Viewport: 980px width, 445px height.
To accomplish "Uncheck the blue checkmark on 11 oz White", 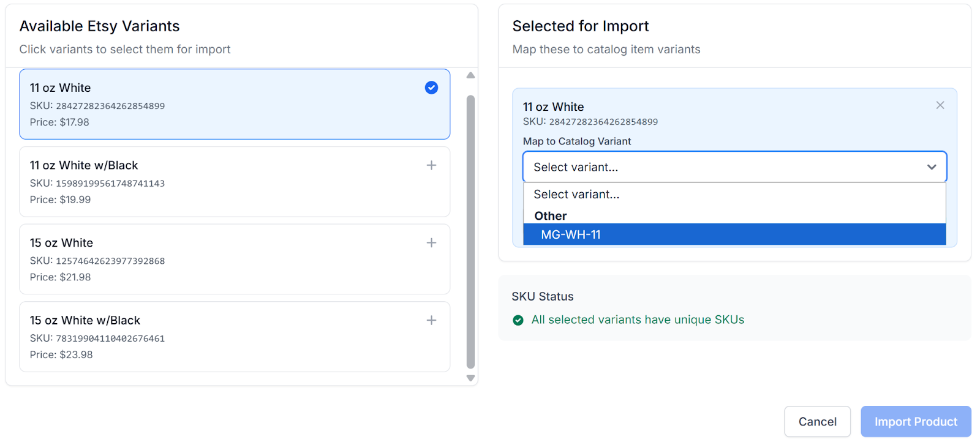I will [431, 88].
